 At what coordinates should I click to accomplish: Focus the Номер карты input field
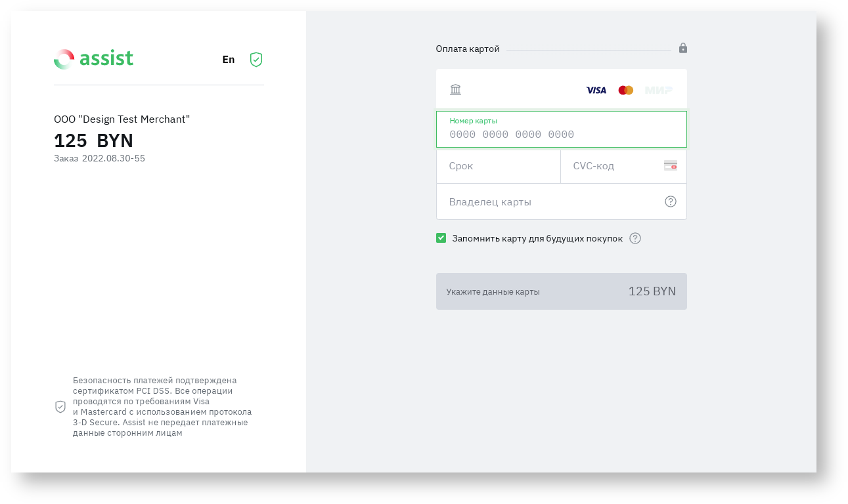coord(561,135)
